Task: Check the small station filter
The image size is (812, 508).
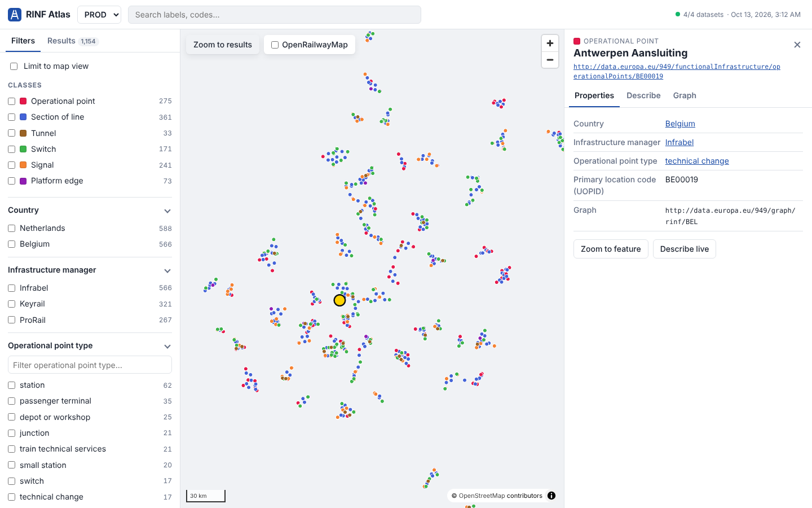Action: tap(11, 465)
